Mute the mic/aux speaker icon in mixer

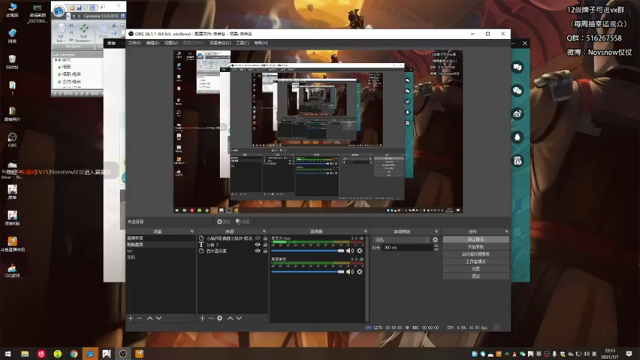point(350,251)
